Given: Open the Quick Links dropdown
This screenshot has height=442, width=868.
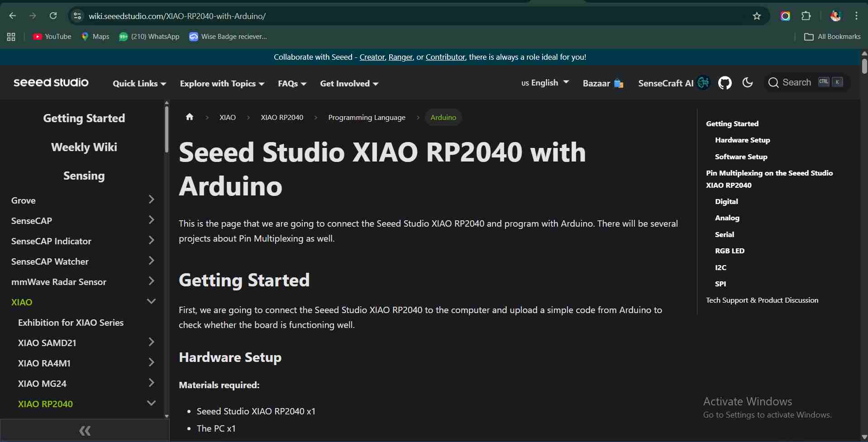Looking at the screenshot, I should (x=139, y=83).
